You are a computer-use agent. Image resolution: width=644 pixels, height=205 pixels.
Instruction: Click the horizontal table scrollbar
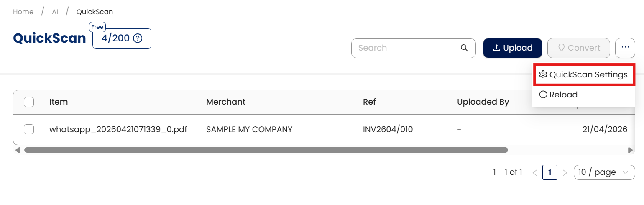click(x=266, y=150)
